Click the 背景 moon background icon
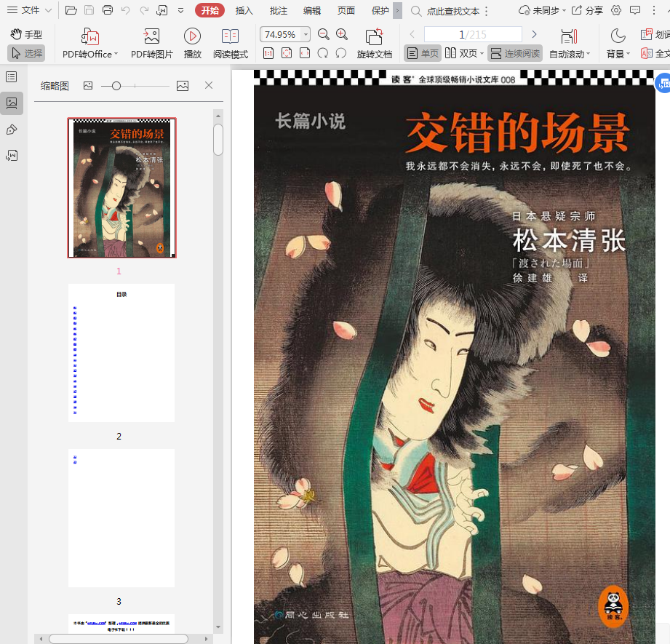The width and height of the screenshot is (670, 644). coord(618,36)
